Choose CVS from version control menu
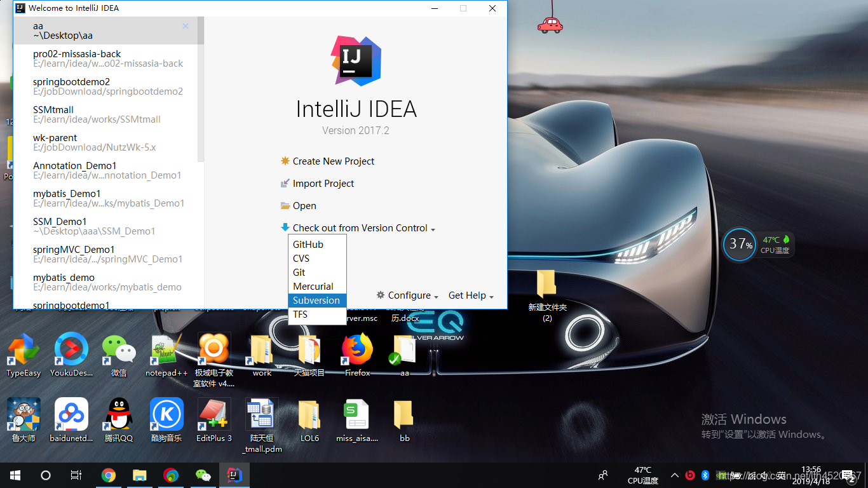 (x=317, y=259)
